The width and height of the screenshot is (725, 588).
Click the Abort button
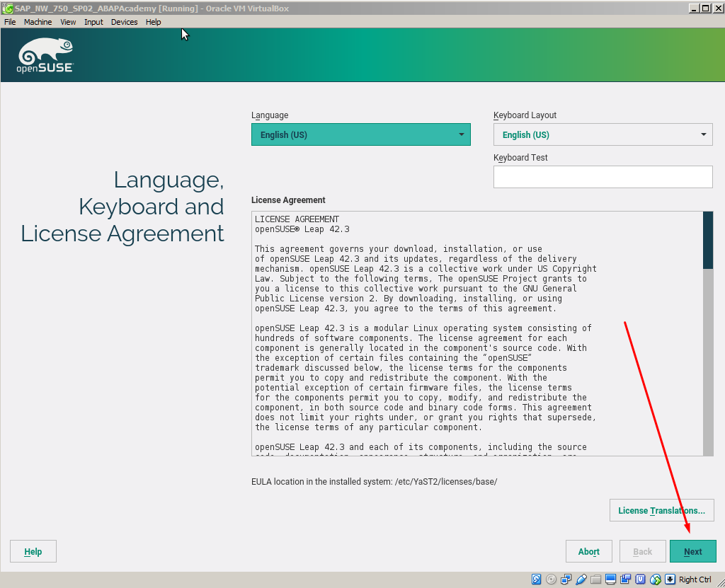[x=588, y=551]
